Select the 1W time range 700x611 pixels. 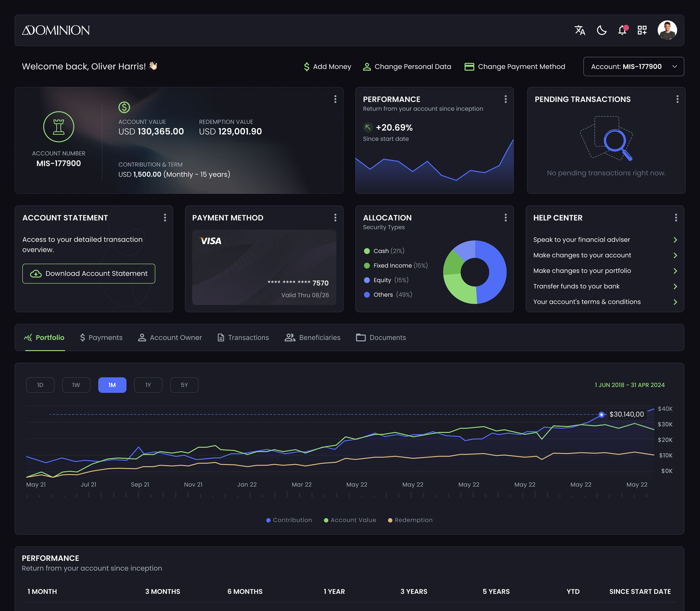(76, 385)
